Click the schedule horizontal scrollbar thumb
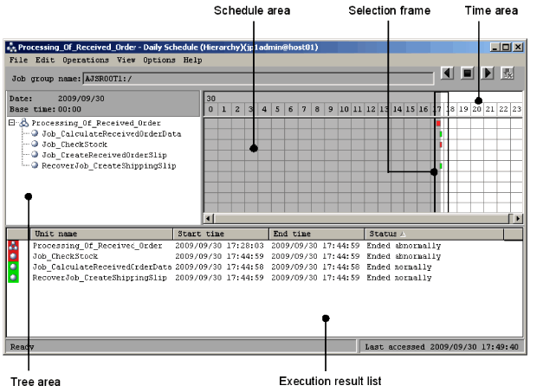This screenshot has height=392, width=556. point(362,218)
